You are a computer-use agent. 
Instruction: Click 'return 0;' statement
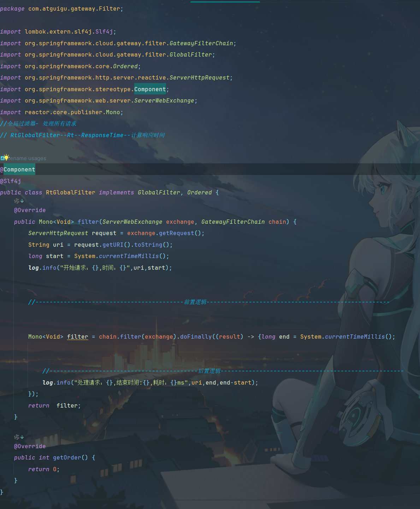44,469
